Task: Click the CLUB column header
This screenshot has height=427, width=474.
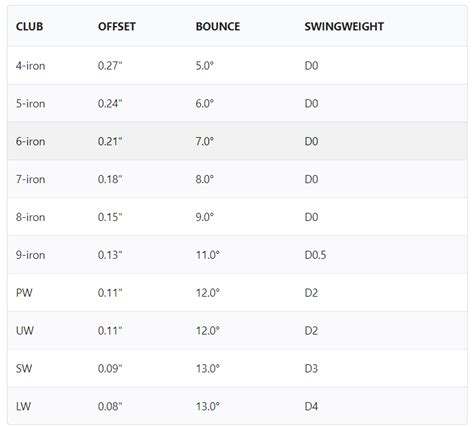Action: (29, 26)
